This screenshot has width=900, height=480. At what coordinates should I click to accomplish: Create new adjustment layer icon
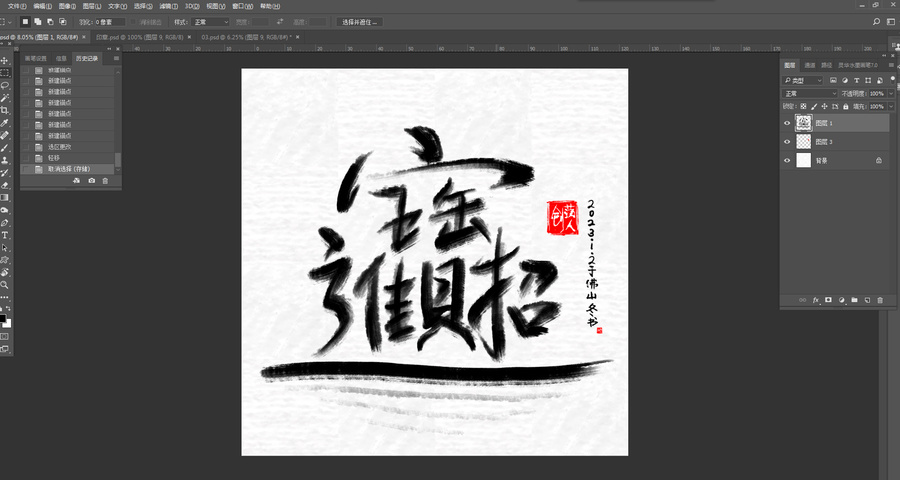841,300
